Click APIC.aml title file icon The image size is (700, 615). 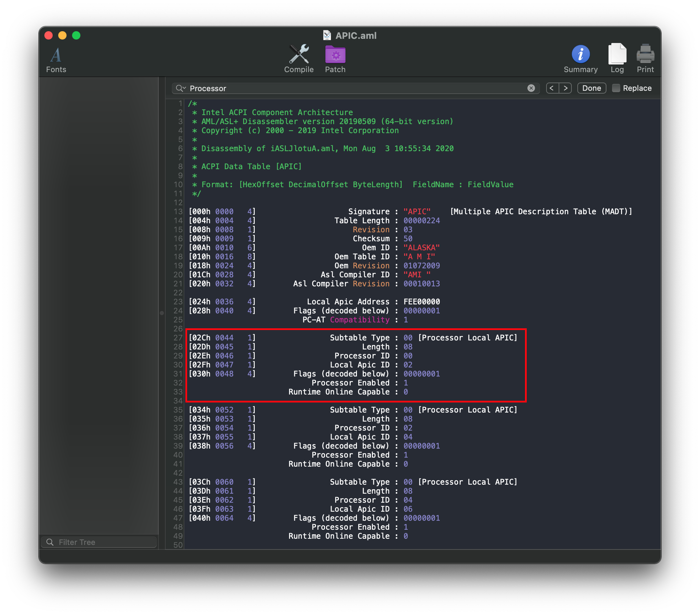(327, 35)
